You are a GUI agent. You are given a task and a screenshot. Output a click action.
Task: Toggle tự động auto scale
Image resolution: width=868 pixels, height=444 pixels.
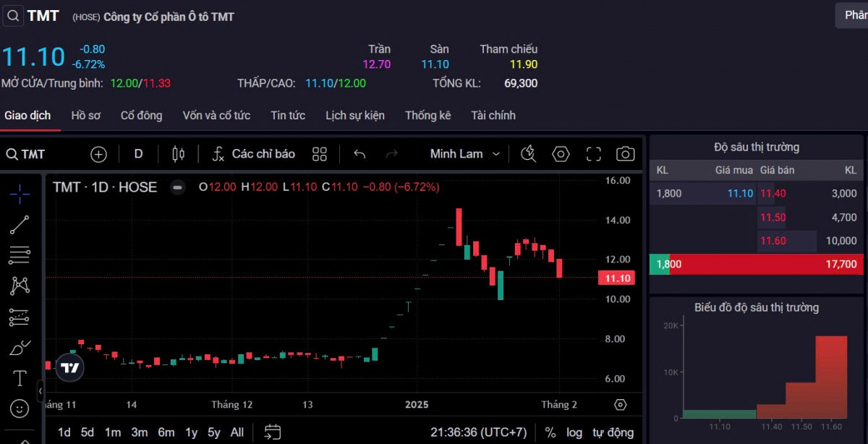613,432
